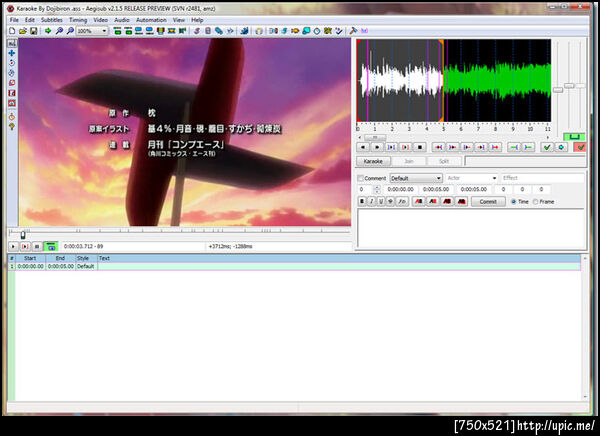Toggle video auto-scroll green button

51,246
